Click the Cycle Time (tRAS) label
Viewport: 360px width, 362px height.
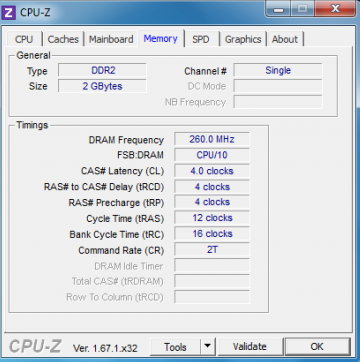click(x=125, y=219)
